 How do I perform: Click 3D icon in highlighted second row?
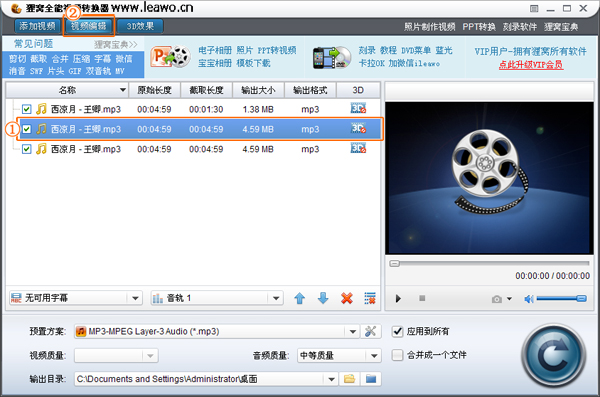click(358, 128)
